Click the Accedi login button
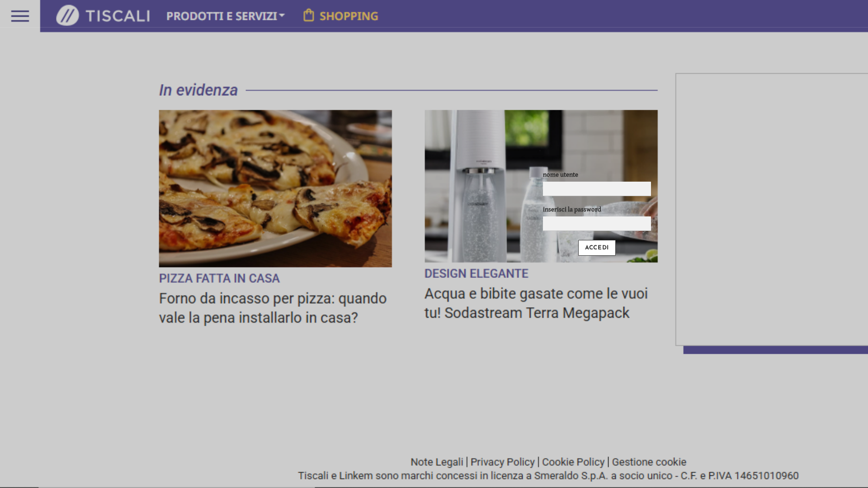 [597, 248]
